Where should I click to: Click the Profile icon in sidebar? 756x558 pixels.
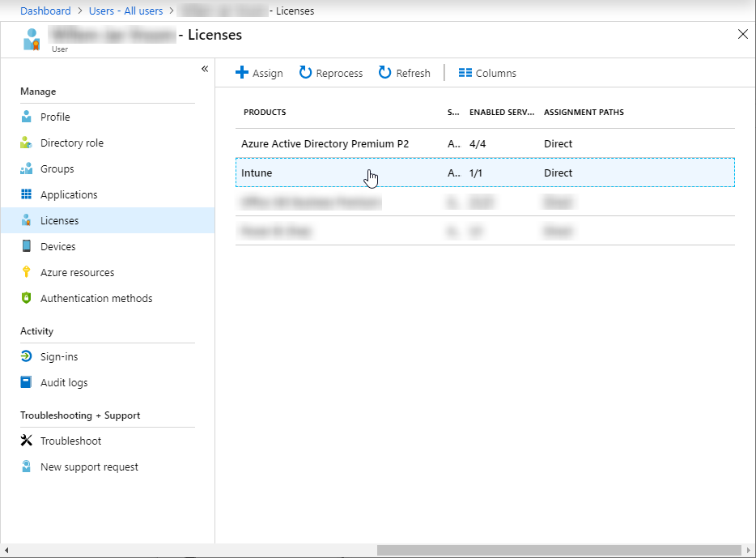[27, 117]
